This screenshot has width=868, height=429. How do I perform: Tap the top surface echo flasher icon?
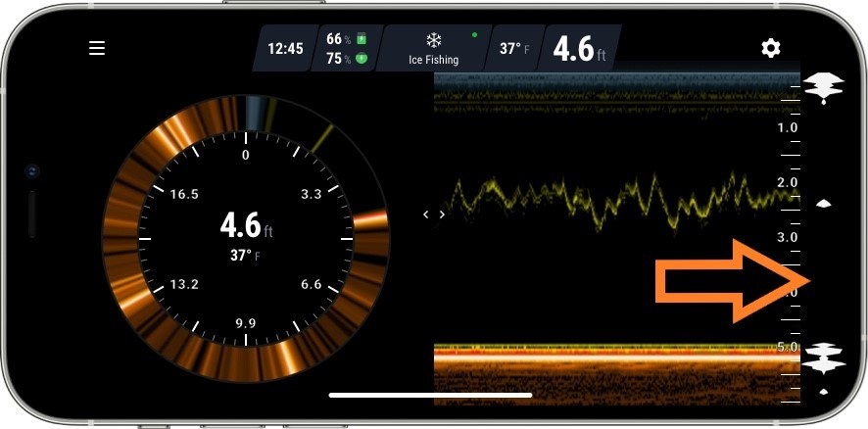(823, 88)
